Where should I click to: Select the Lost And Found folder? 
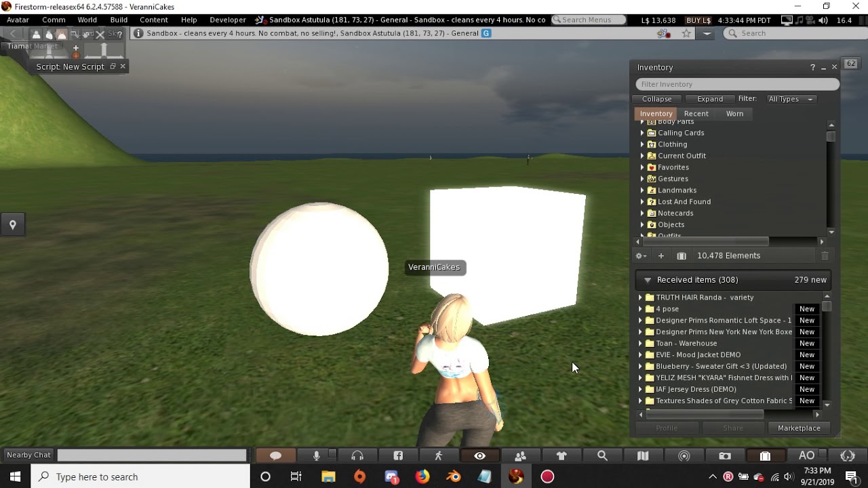point(684,202)
